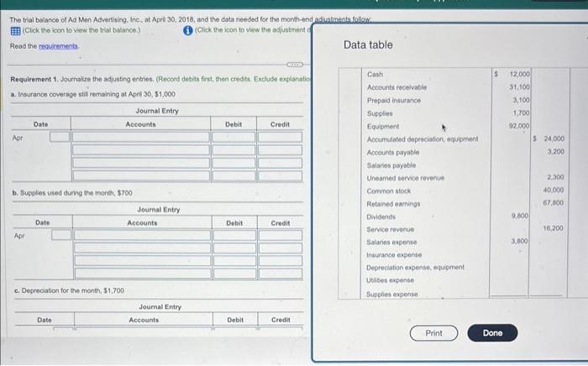Select 'Utilities expense' row label
The width and height of the screenshot is (588, 366).
(x=390, y=280)
